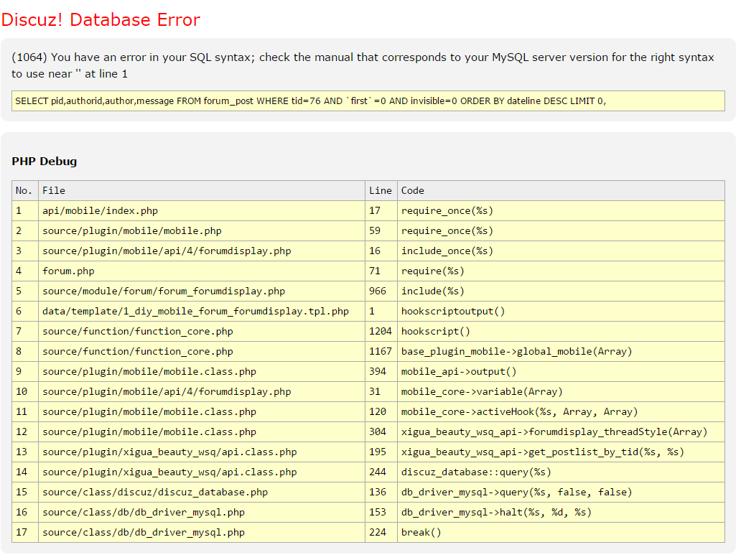Select the 'discuz_database::query(%s)' code cell
746x560 pixels.
(561, 472)
